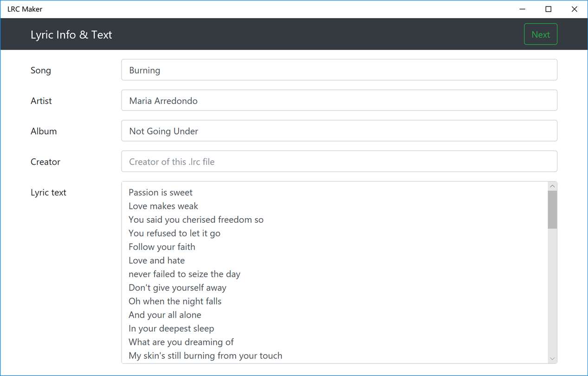This screenshot has width=588, height=376.
Task: Place cursor on line "Passion is sweet"
Action: point(161,192)
